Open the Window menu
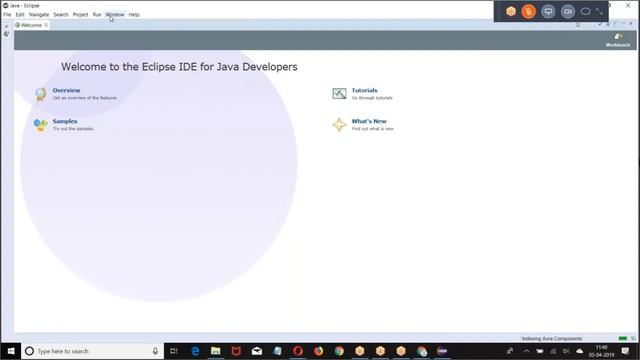 click(x=115, y=15)
